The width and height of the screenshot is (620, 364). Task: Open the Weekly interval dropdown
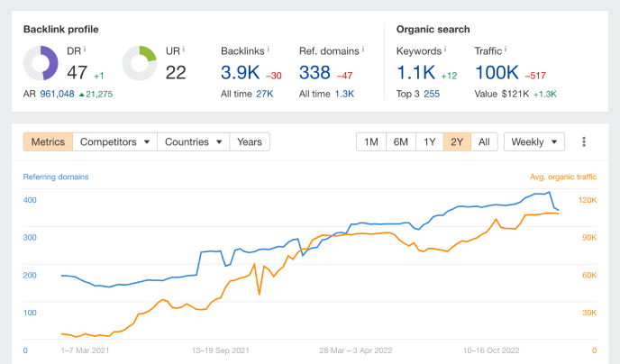pyautogui.click(x=533, y=142)
